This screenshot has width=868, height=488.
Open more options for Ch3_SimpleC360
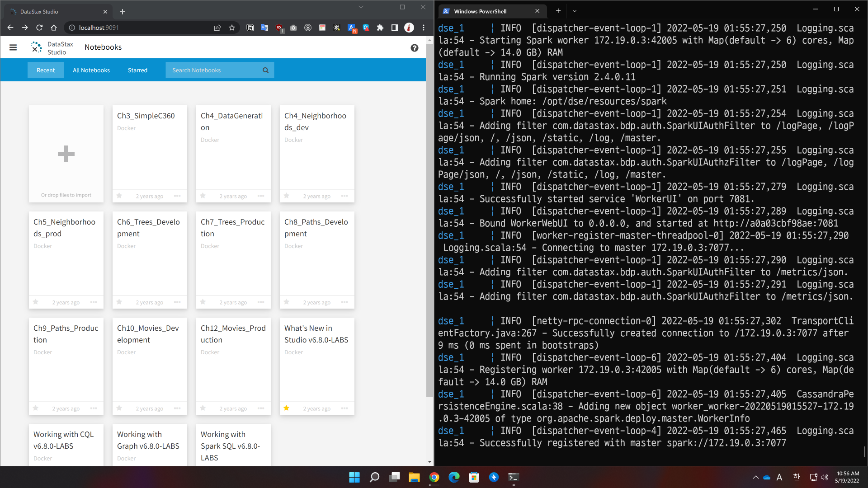[x=177, y=196]
